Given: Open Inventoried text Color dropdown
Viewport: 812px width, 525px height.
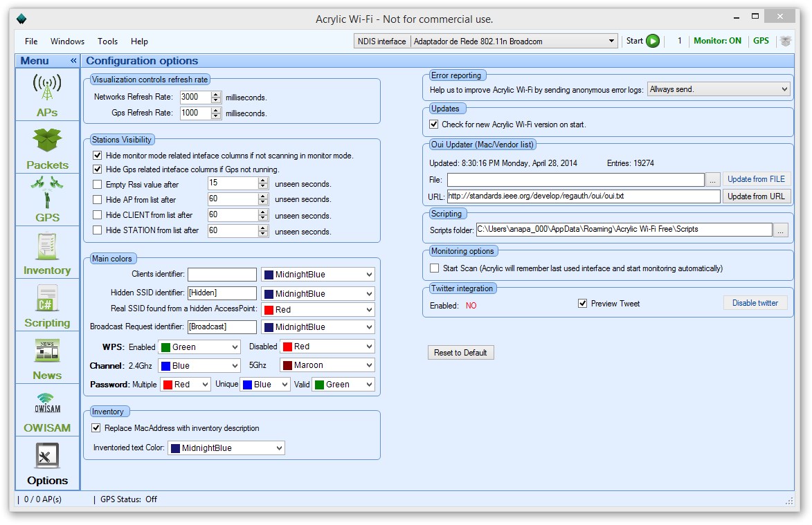Looking at the screenshot, I should click(x=226, y=448).
